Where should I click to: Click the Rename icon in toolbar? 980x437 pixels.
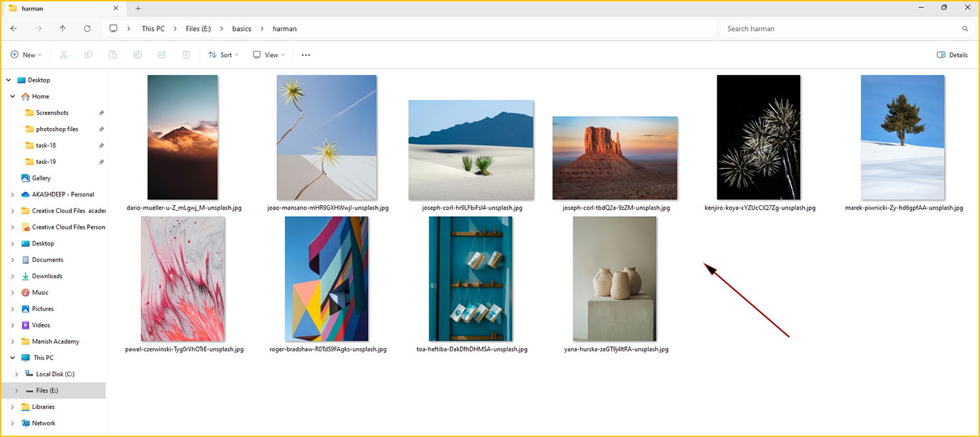click(137, 55)
